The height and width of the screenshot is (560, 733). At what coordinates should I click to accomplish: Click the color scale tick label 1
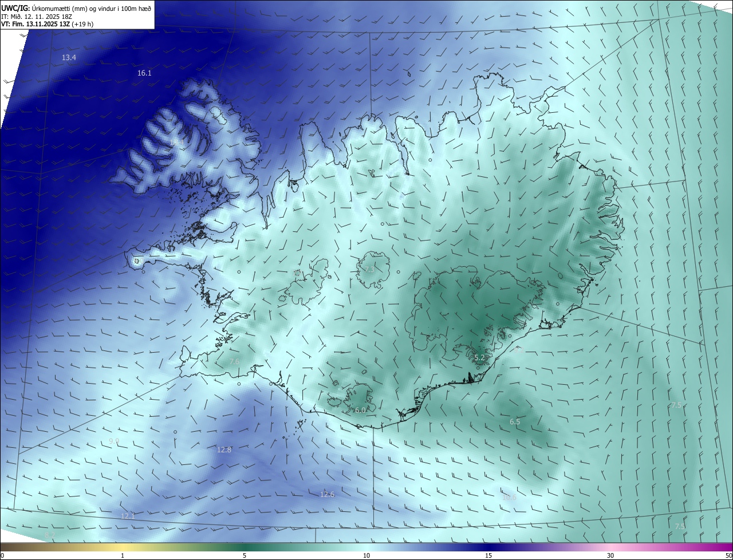(123, 556)
